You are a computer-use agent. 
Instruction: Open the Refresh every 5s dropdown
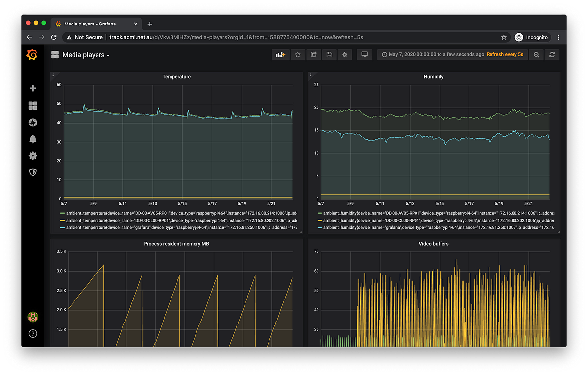point(505,54)
